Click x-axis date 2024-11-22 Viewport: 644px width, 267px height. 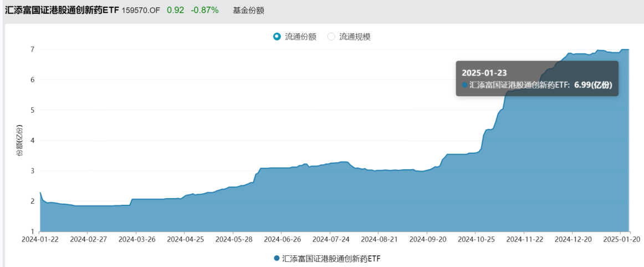pyautogui.click(x=524, y=238)
